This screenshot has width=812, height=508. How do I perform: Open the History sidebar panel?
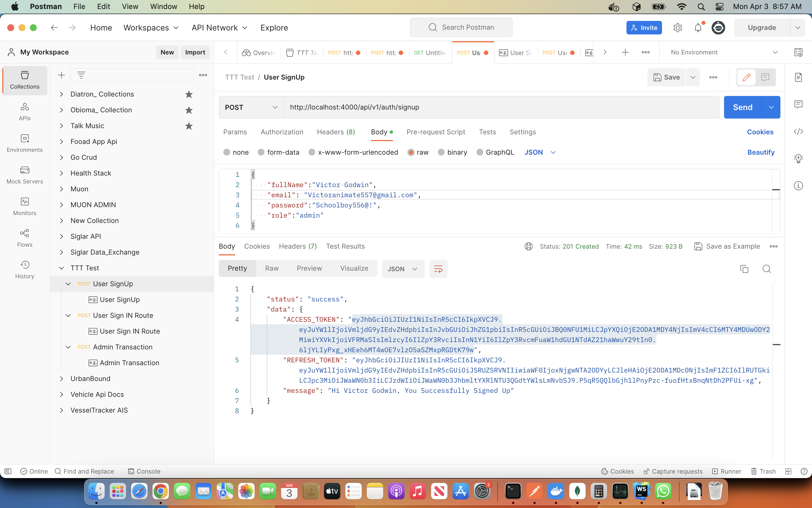(25, 270)
